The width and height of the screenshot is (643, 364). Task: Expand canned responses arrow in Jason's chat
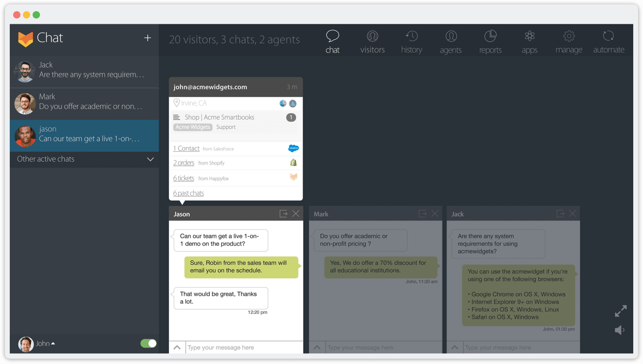coord(177,347)
